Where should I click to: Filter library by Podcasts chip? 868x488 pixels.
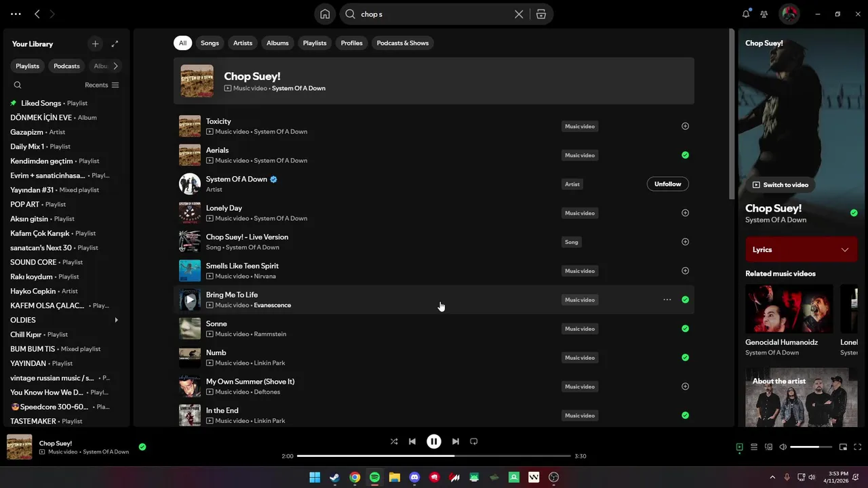tap(66, 66)
